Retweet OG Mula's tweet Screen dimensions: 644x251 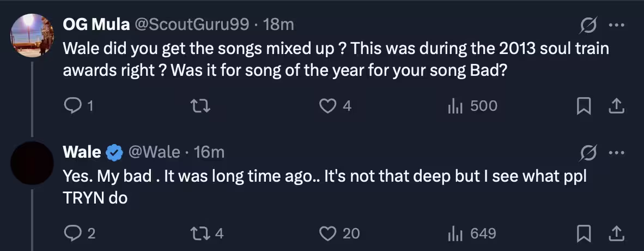(x=202, y=106)
